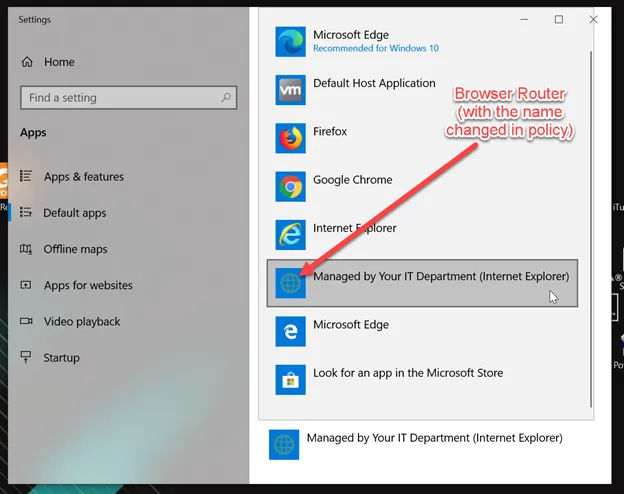Navigate to Apps for websites

pyautogui.click(x=88, y=285)
